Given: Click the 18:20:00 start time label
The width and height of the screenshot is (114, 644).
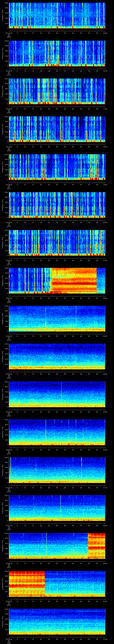Looking at the screenshot, I should coord(9,260).
